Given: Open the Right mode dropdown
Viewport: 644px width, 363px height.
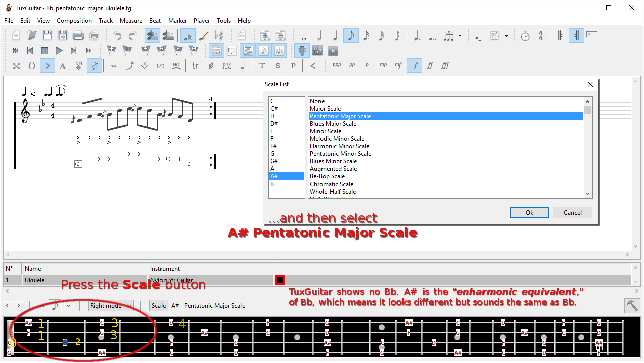Looking at the screenshot, I should (x=111, y=305).
